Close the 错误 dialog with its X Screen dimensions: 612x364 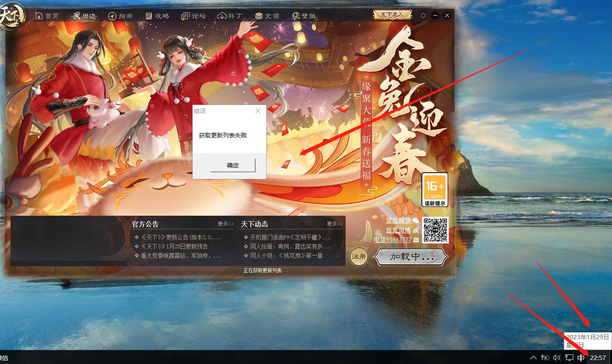click(258, 111)
